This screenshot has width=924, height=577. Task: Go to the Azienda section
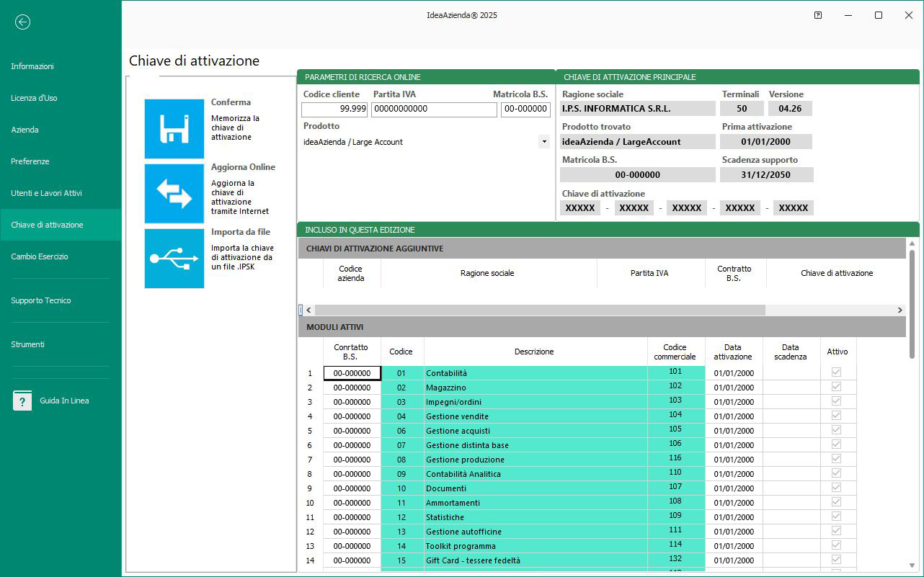25,130
